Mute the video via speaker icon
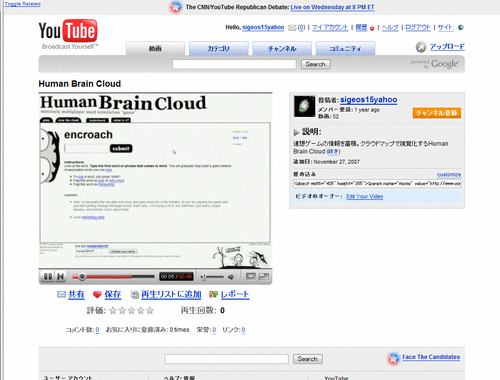Viewport: 500px width, 380px height. point(231,277)
